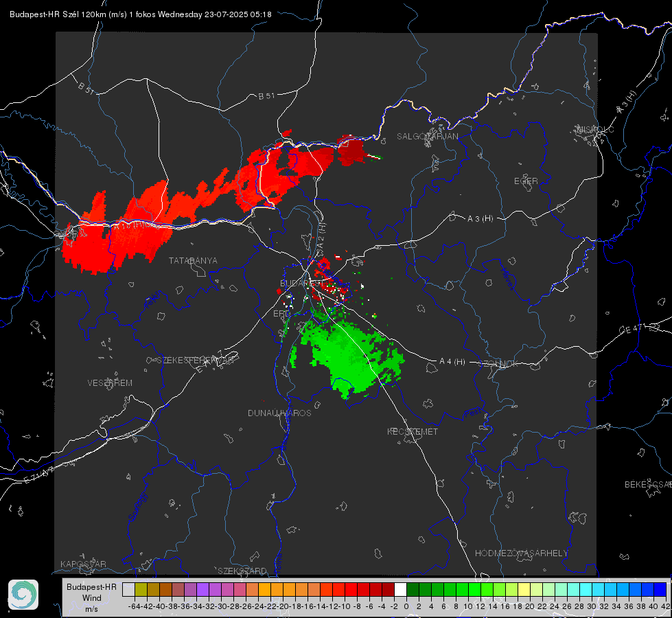
Task: Click the MISKOLC city label
Action: coord(595,129)
